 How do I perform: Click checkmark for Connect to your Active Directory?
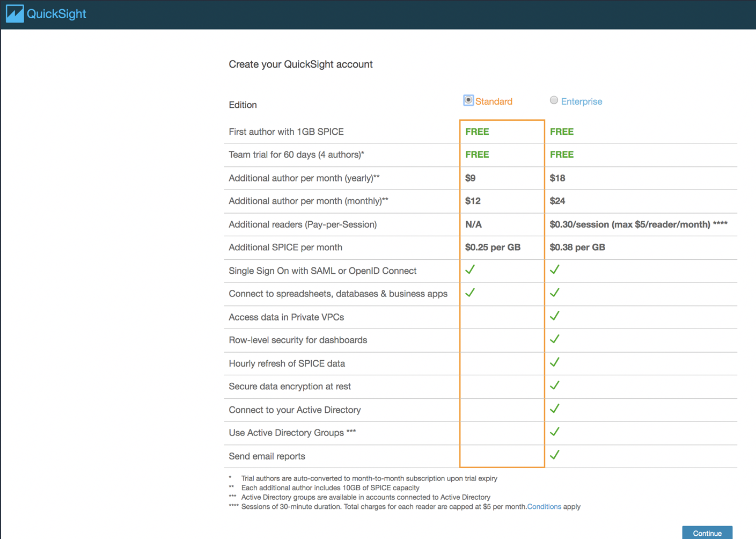tap(555, 409)
